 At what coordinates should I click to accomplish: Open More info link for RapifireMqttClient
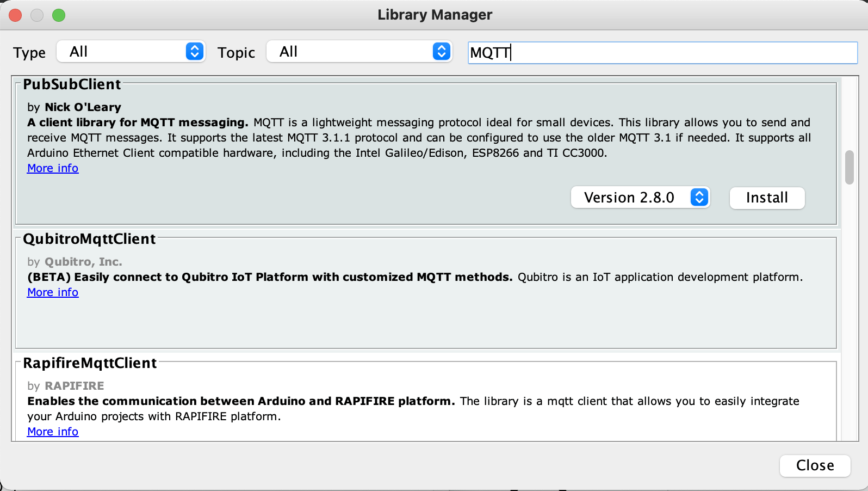(x=53, y=432)
